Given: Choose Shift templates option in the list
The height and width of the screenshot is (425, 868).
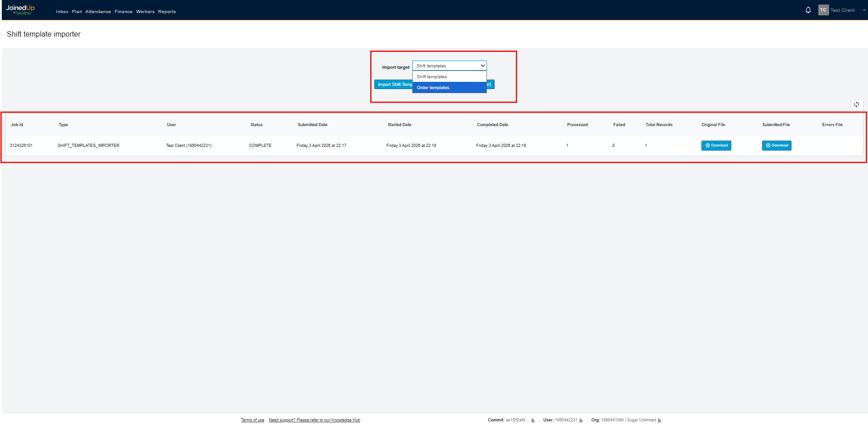Looking at the screenshot, I should pyautogui.click(x=449, y=77).
